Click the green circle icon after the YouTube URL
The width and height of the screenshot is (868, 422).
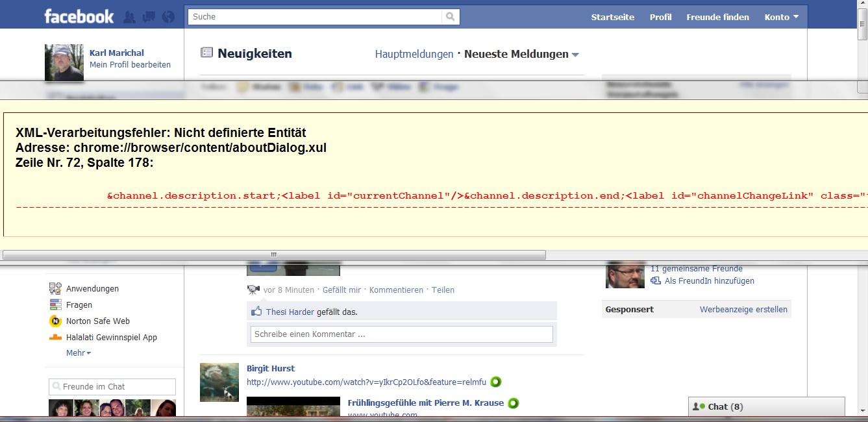click(x=496, y=382)
